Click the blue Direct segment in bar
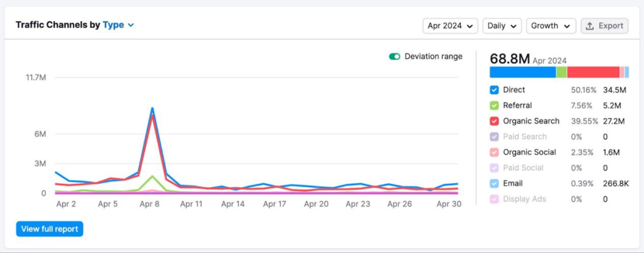Image resolution: width=644 pixels, height=253 pixels. click(x=522, y=72)
